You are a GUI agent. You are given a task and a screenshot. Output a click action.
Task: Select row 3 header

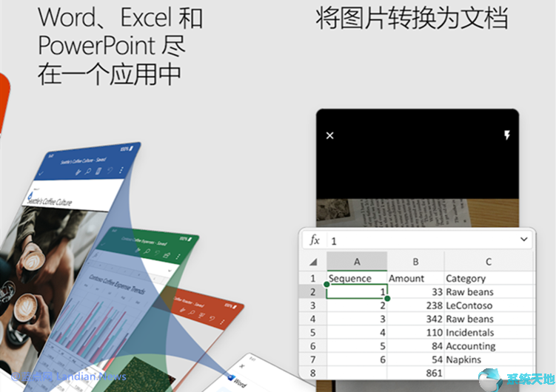pyautogui.click(x=312, y=305)
